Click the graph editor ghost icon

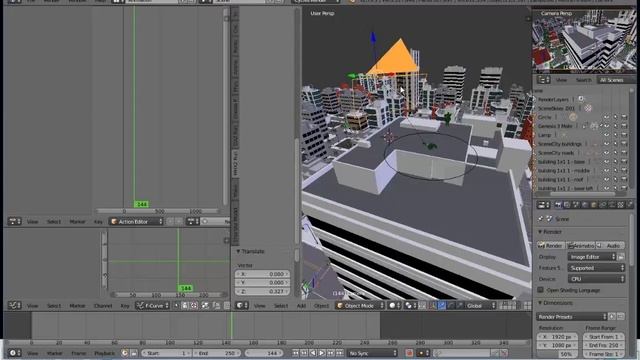coord(185,305)
